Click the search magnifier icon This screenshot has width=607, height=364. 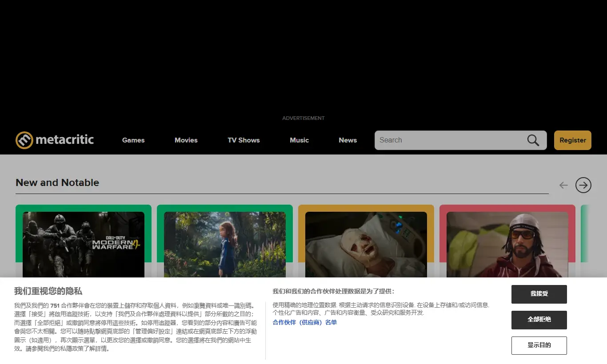point(533,140)
